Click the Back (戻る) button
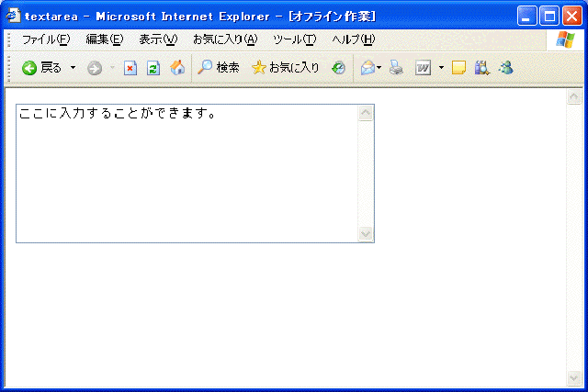The height and width of the screenshot is (392, 588). (41, 68)
